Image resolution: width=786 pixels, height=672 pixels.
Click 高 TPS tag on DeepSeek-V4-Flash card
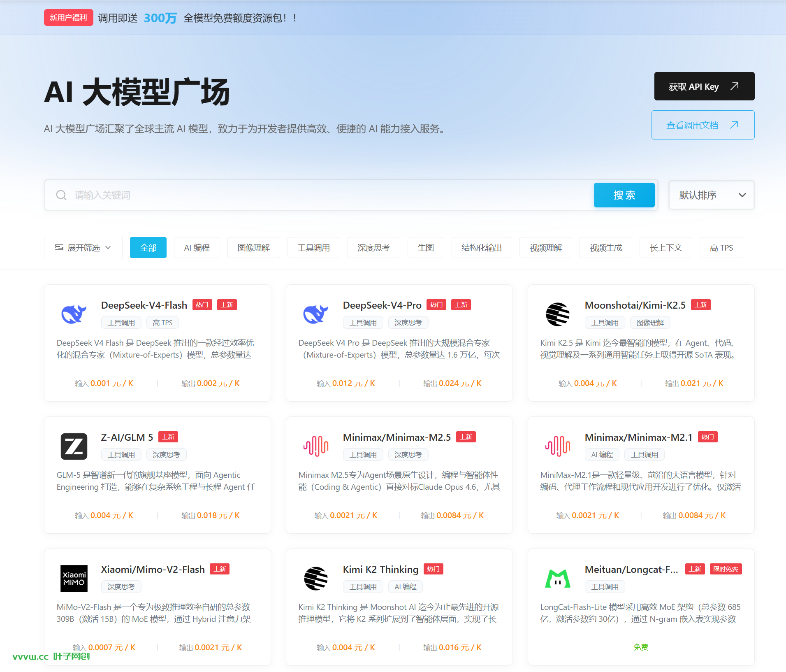pos(163,323)
